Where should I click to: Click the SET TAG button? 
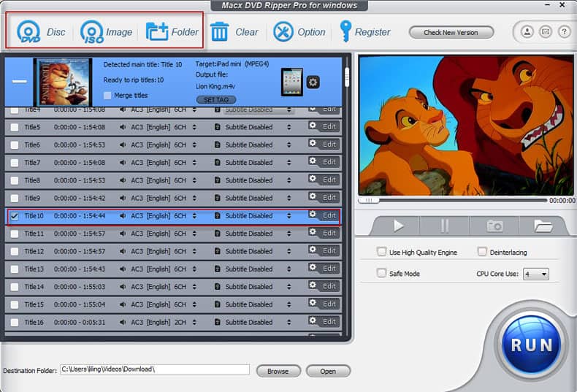click(x=216, y=100)
